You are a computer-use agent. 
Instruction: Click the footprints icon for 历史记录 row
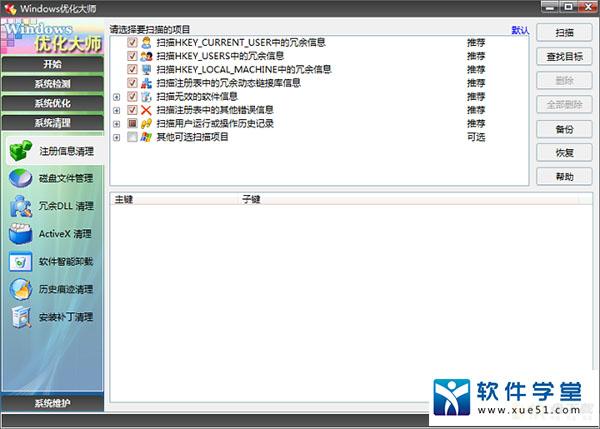point(146,124)
